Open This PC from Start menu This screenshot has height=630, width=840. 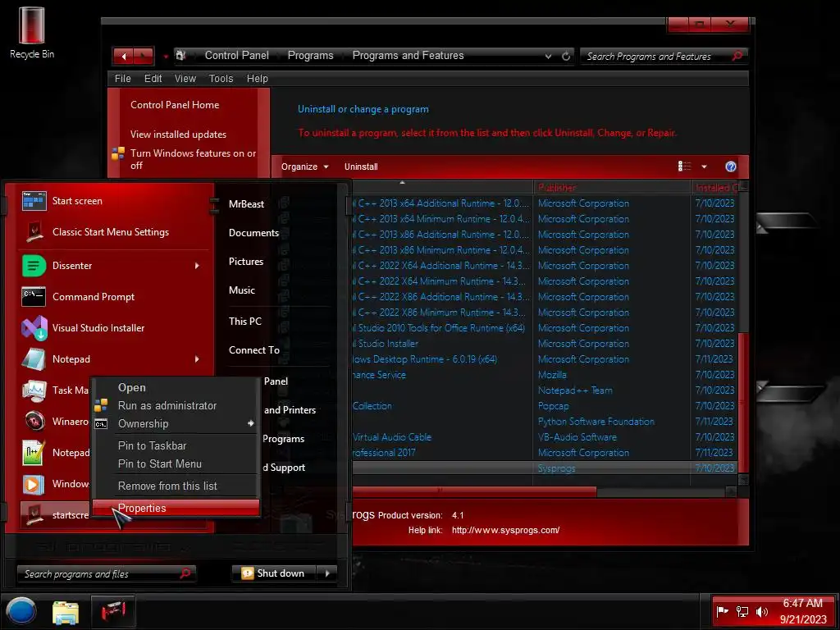[x=244, y=322]
